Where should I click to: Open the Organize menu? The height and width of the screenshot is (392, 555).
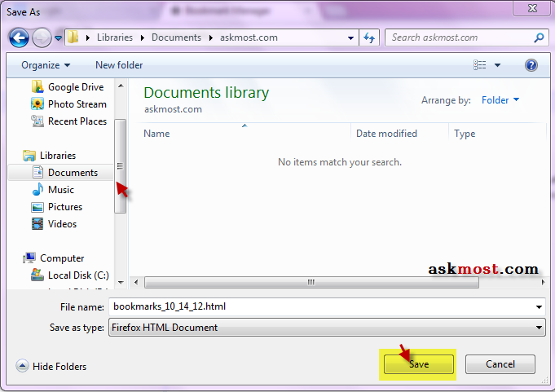coord(46,65)
